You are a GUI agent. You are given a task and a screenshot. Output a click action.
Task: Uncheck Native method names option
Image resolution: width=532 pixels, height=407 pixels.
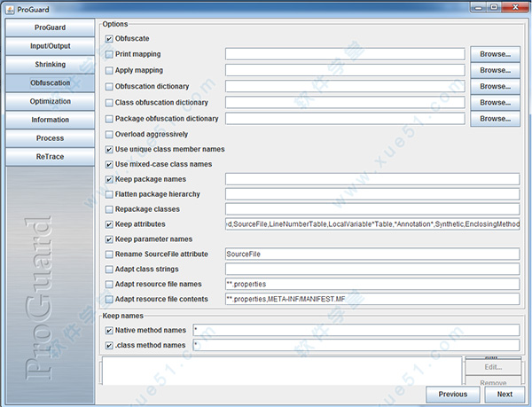pos(109,331)
